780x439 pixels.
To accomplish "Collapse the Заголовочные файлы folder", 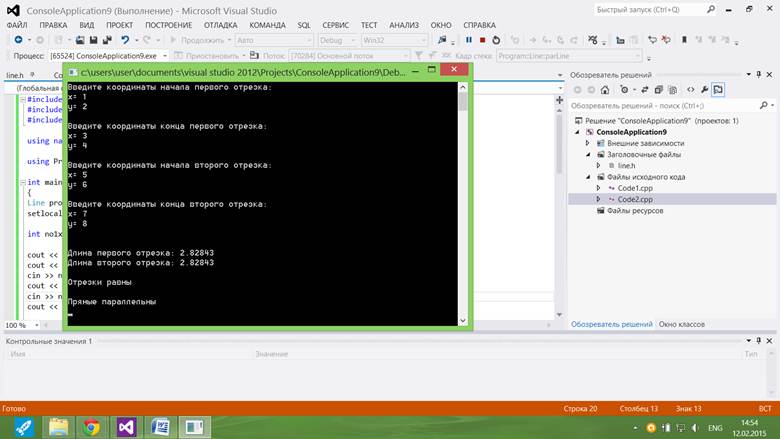I will pyautogui.click(x=588, y=155).
